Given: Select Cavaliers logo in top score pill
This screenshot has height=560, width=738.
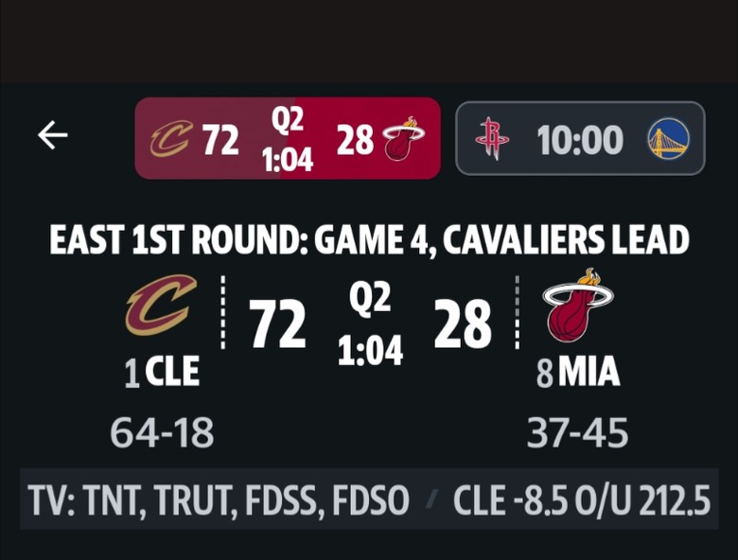Looking at the screenshot, I should (x=171, y=138).
